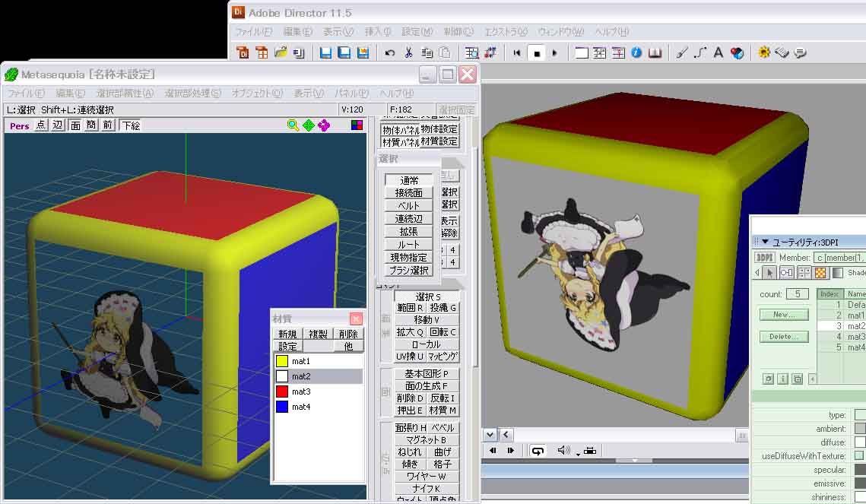
Task: Toggle the 前 (front) display button
Action: tap(108, 125)
